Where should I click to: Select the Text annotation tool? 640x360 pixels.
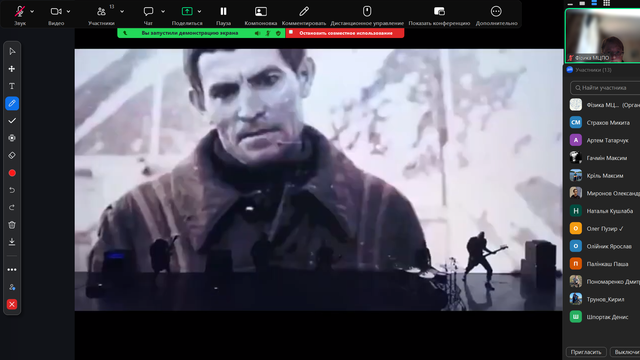[12, 86]
